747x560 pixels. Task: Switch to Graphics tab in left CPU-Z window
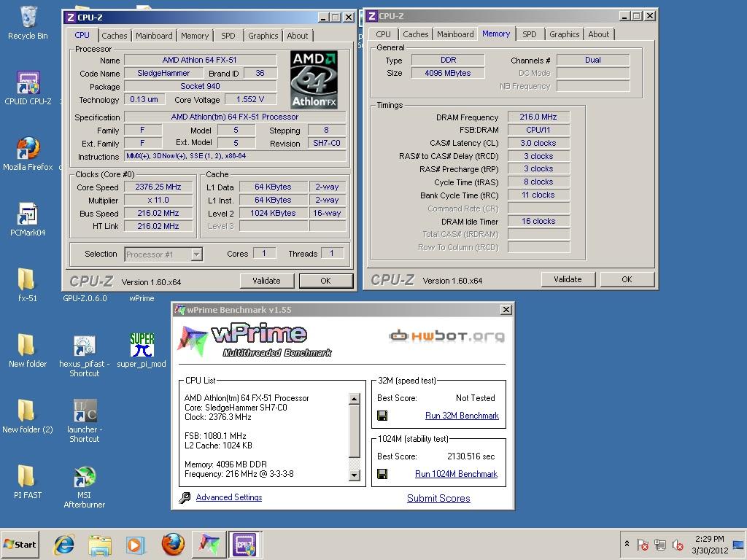pyautogui.click(x=263, y=36)
